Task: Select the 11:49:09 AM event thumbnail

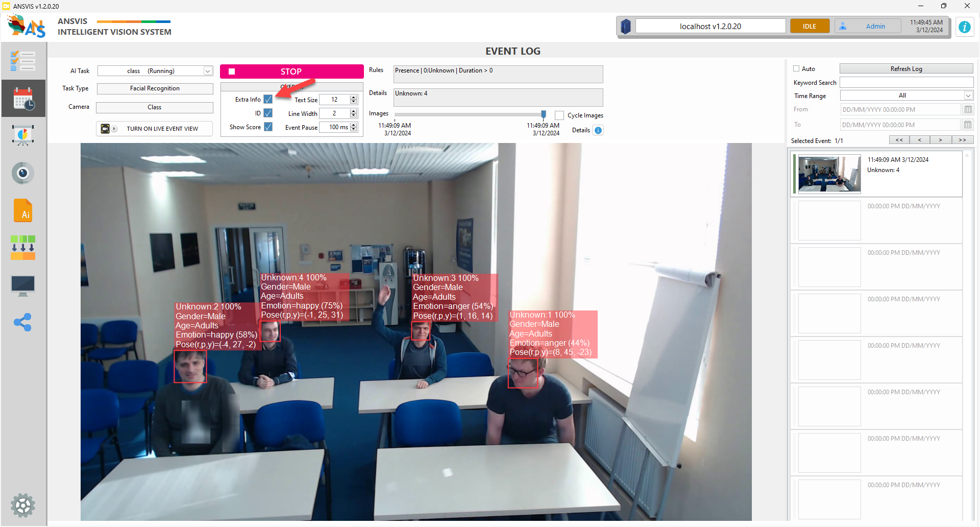Action: pyautogui.click(x=829, y=174)
